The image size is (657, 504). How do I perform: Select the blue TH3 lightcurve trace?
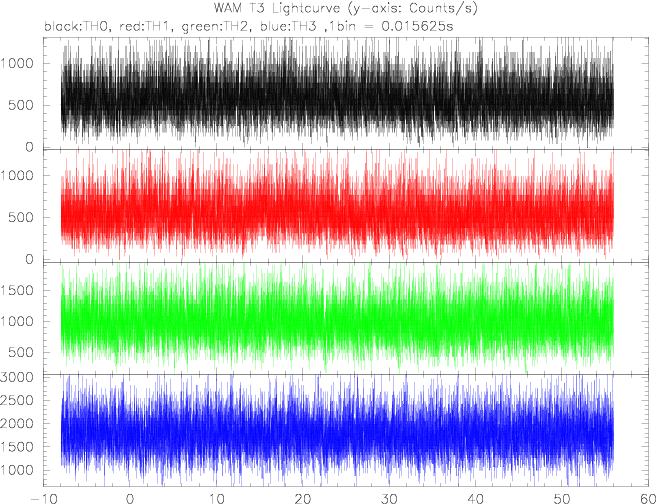point(337,432)
